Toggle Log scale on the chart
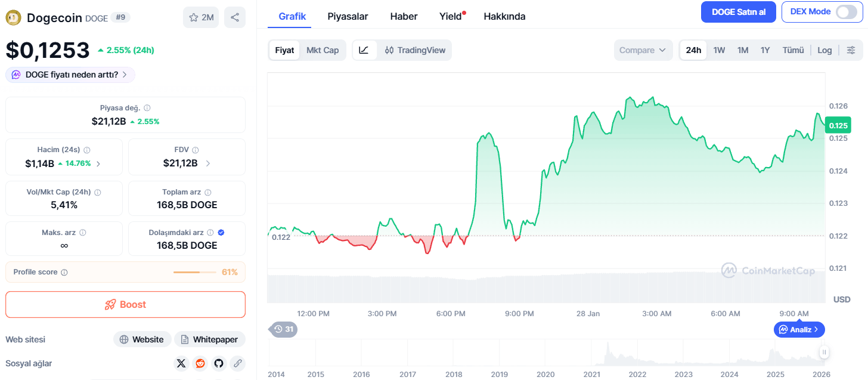 (x=824, y=50)
